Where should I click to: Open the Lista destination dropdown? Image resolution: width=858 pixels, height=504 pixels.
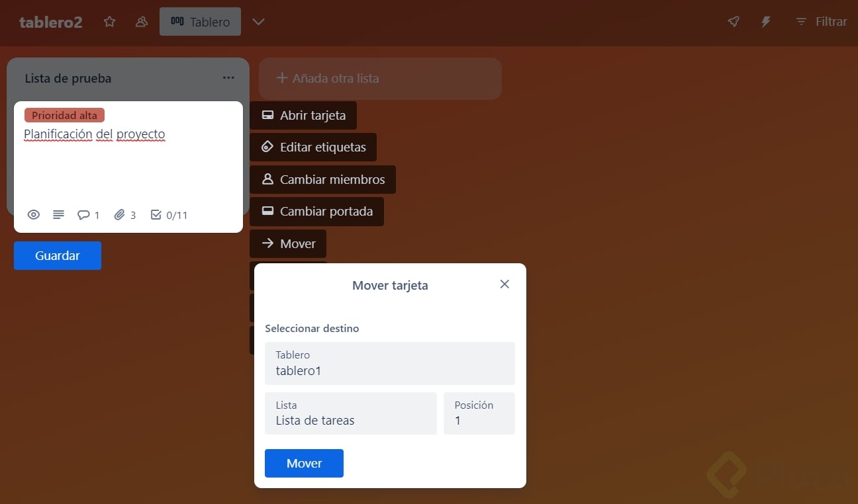coord(351,413)
